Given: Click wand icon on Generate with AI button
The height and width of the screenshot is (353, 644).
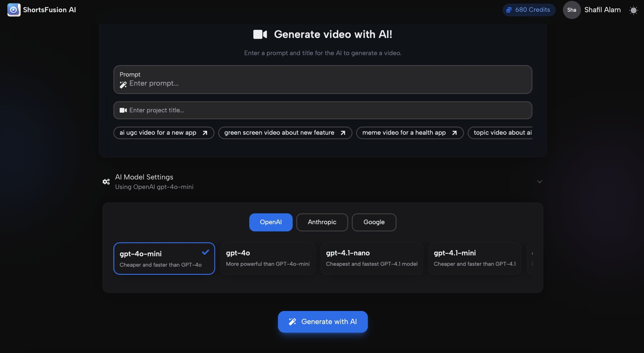Looking at the screenshot, I should pyautogui.click(x=292, y=322).
